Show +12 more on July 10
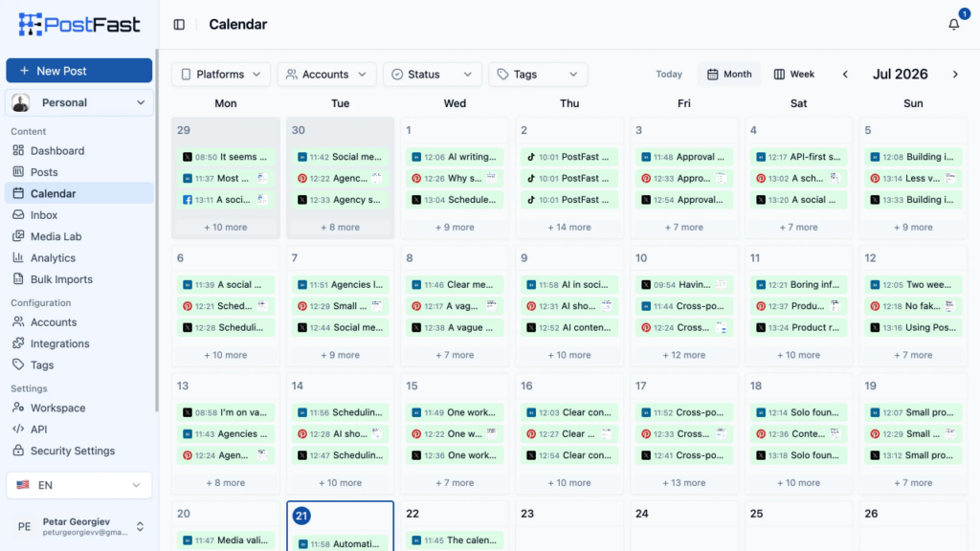 (683, 355)
